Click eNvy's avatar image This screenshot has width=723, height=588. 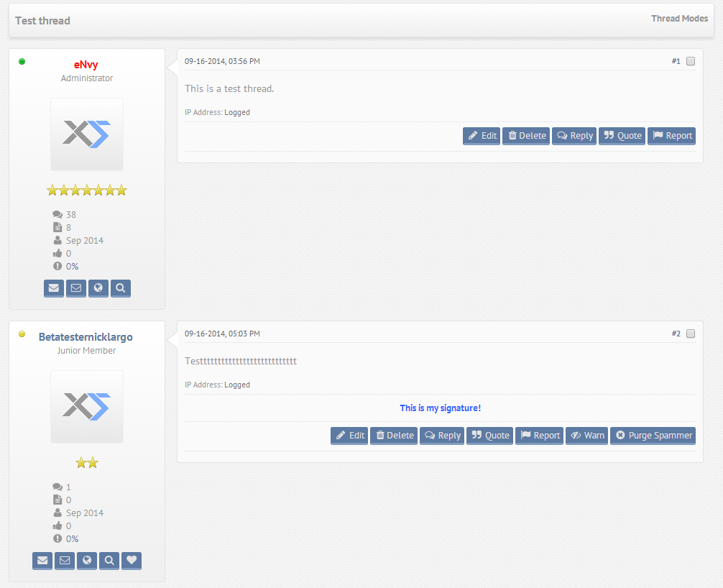click(87, 134)
